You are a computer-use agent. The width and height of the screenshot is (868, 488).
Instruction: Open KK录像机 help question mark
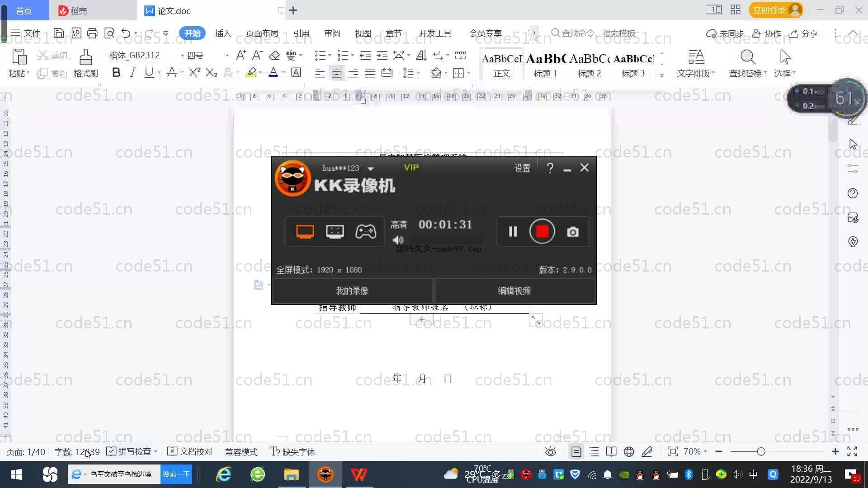point(550,168)
